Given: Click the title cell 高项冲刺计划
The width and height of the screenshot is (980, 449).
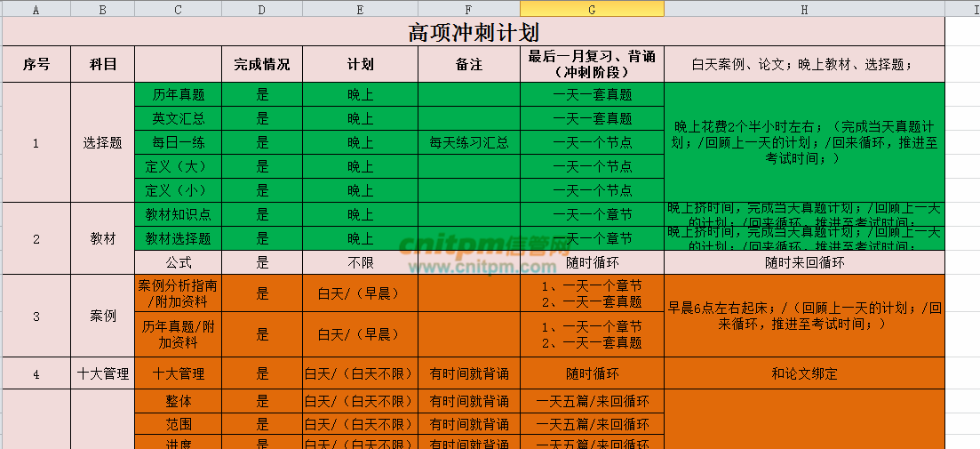Looking at the screenshot, I should (473, 33).
